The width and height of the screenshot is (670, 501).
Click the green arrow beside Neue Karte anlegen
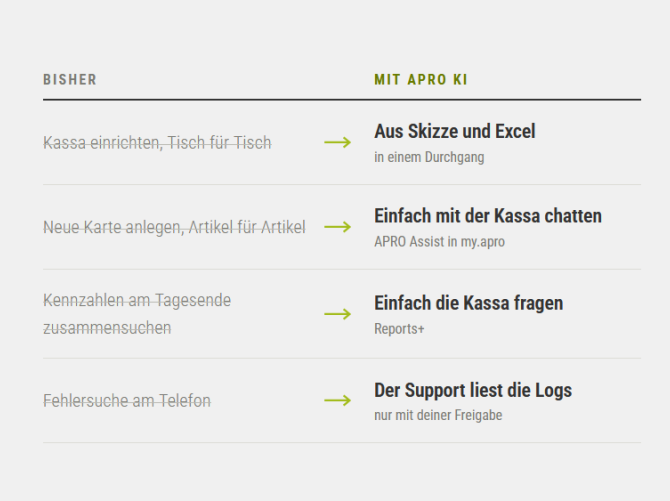tap(338, 227)
